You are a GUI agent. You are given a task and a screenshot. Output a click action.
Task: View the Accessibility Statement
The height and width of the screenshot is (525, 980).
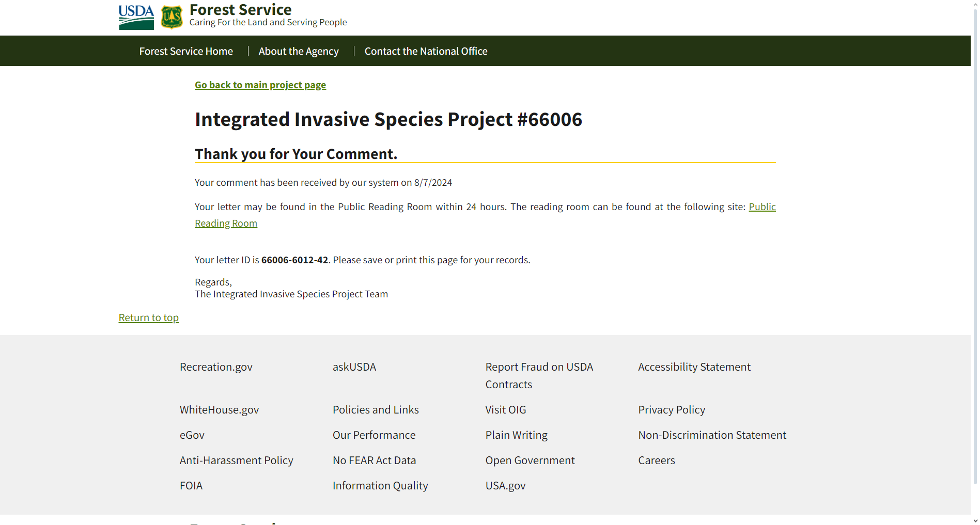(694, 367)
